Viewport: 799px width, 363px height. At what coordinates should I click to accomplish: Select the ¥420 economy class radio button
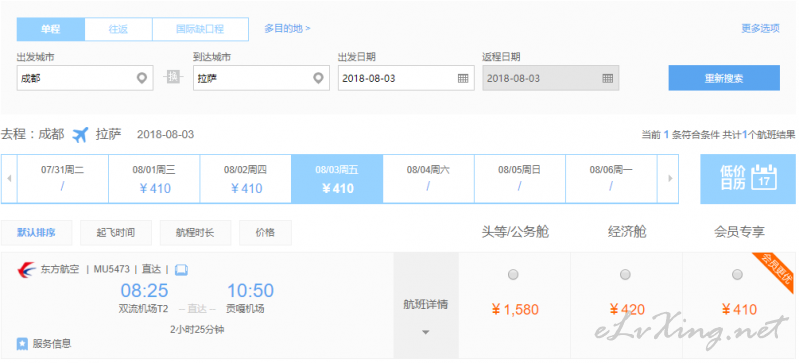pyautogui.click(x=625, y=275)
